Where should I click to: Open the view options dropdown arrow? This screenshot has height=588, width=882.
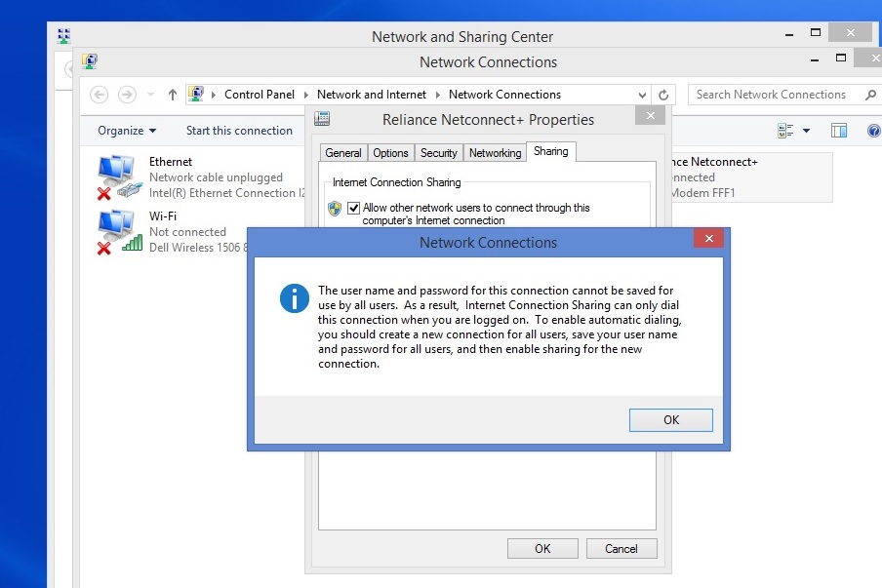click(806, 131)
